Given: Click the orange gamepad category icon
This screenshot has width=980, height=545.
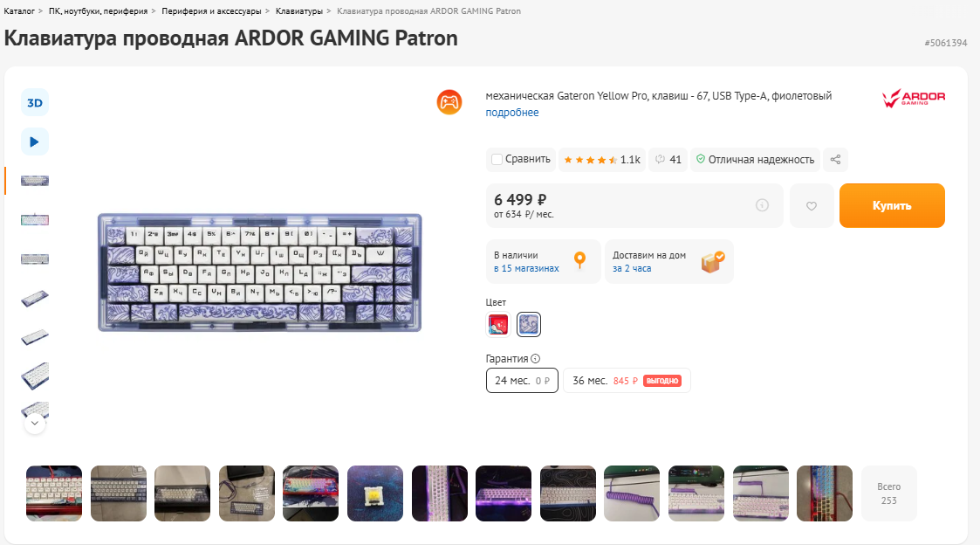Looking at the screenshot, I should [x=449, y=102].
